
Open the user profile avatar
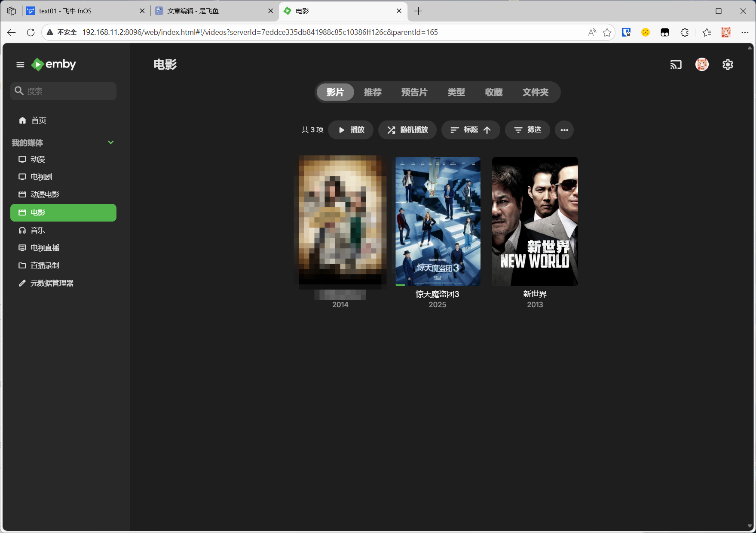pos(702,65)
